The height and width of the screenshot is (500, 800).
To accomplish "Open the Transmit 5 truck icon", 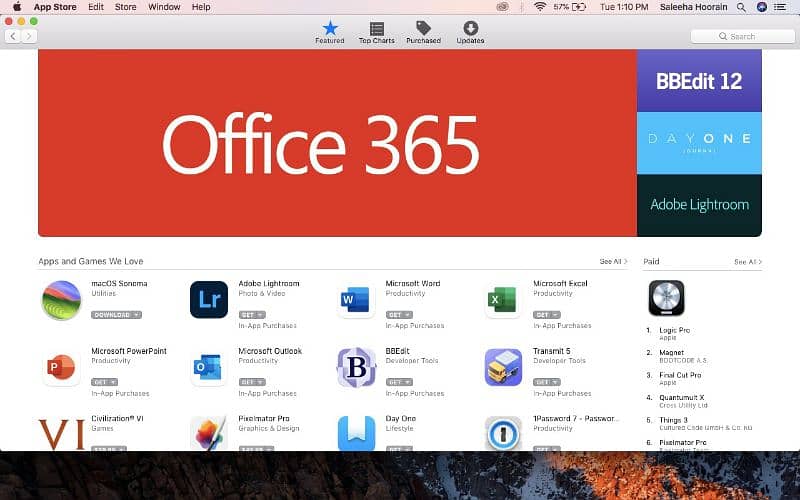I will click(503, 367).
